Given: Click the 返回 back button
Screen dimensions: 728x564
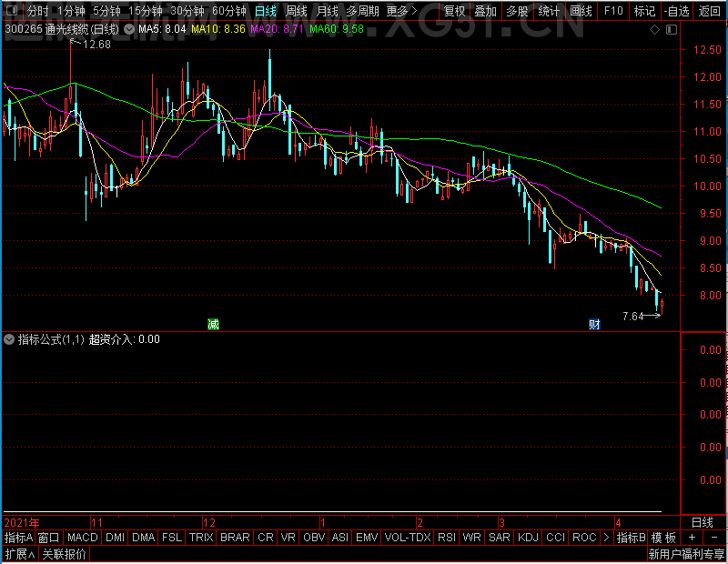Looking at the screenshot, I should click(710, 11).
